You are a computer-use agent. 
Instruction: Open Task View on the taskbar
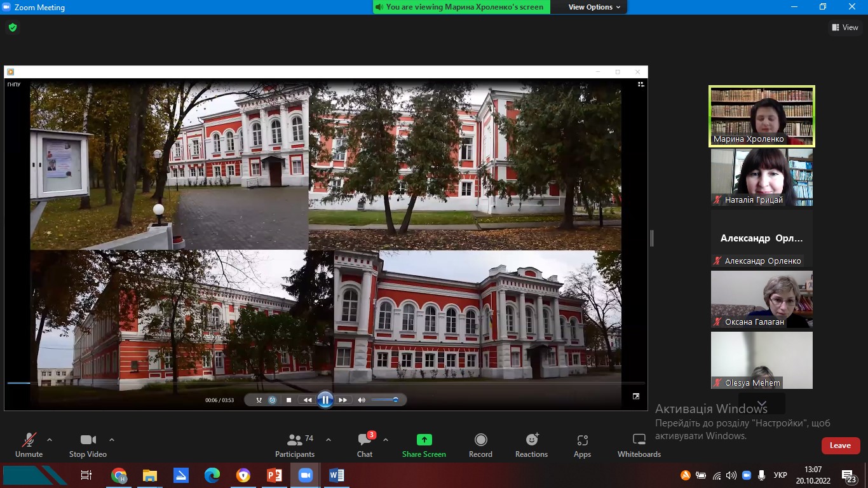tap(86, 475)
